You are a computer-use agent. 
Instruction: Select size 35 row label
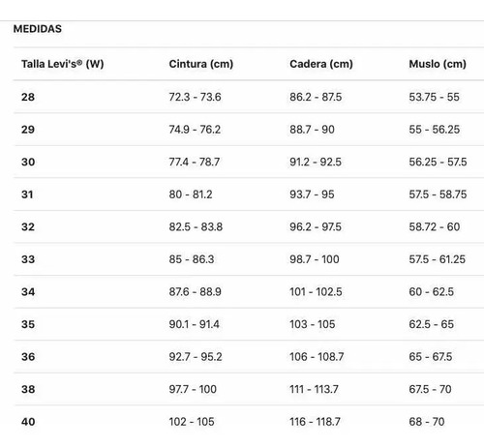[28, 324]
